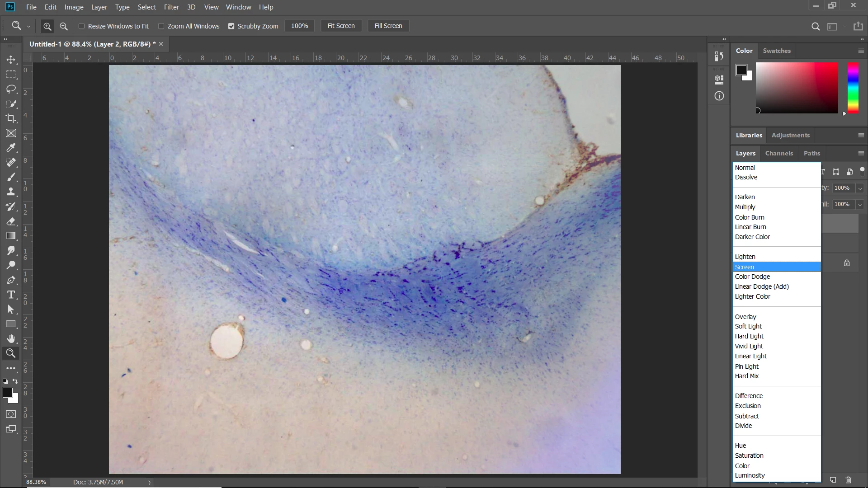Select the Eyedropper tool
The image size is (868, 488).
coord(11,148)
